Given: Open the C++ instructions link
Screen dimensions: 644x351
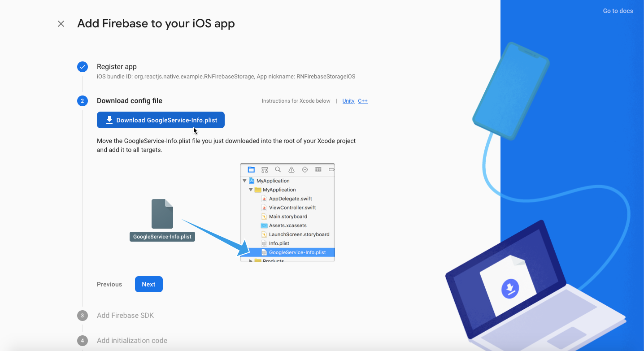Looking at the screenshot, I should click(363, 101).
